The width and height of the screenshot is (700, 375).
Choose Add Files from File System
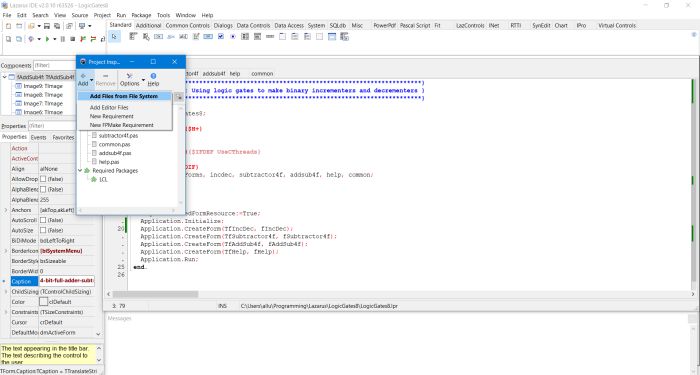(x=125, y=96)
